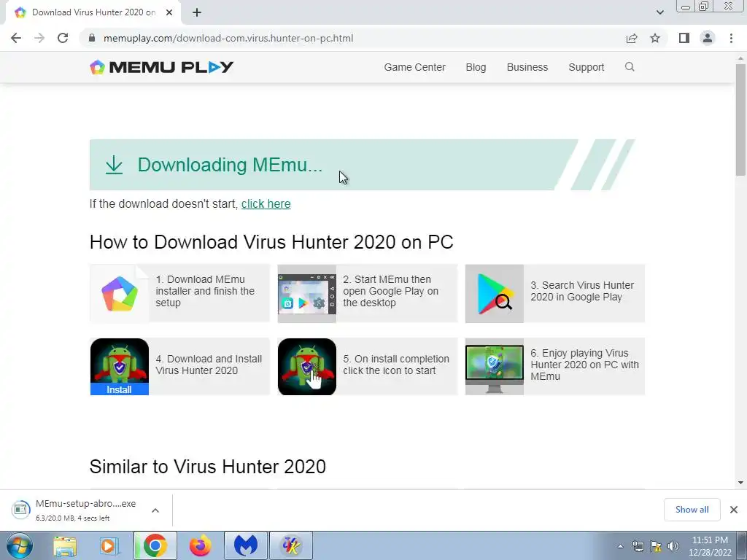This screenshot has height=560, width=747.
Task: Reload the page with refresh icon
Action: pos(63,38)
